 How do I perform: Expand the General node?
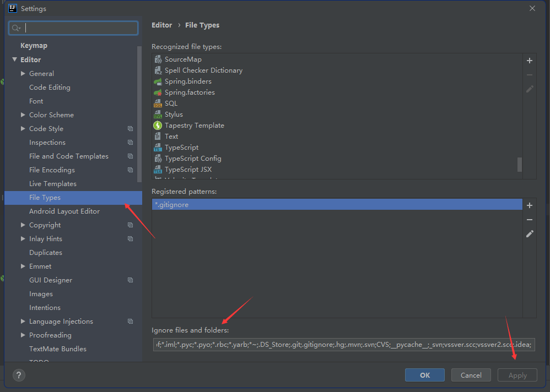coord(23,74)
